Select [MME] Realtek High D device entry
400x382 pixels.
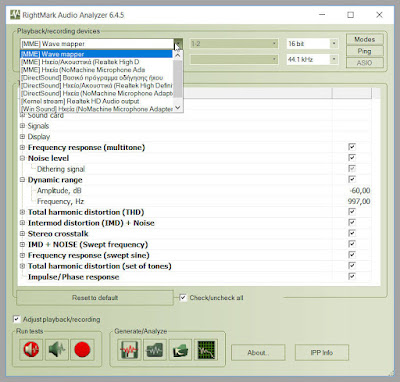tap(96, 62)
